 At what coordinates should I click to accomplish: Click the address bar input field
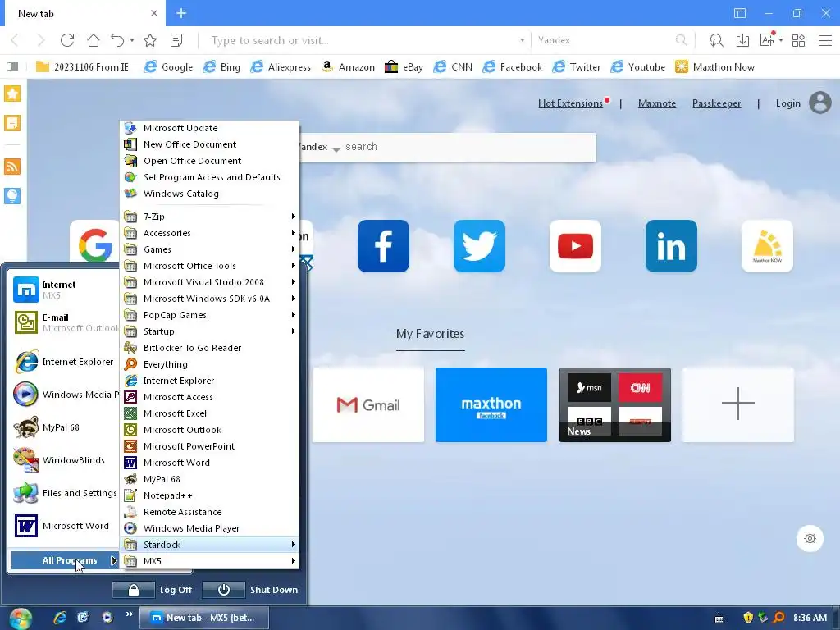359,40
